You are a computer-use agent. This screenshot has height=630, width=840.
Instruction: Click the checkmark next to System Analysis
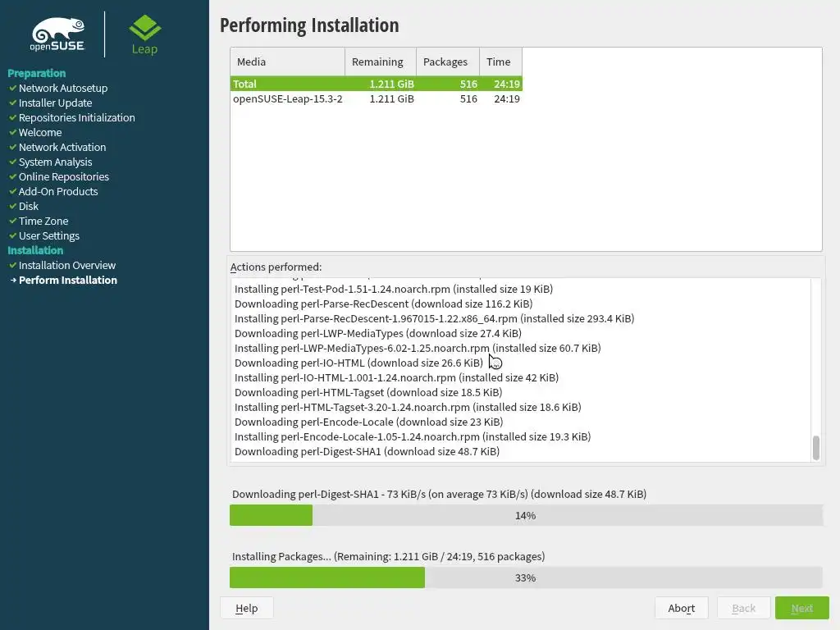[12, 162]
